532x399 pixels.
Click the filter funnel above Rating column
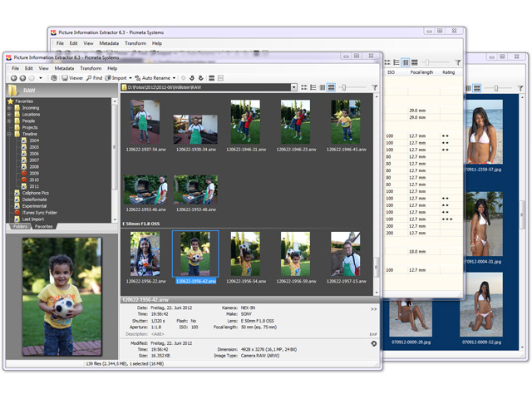point(458,62)
